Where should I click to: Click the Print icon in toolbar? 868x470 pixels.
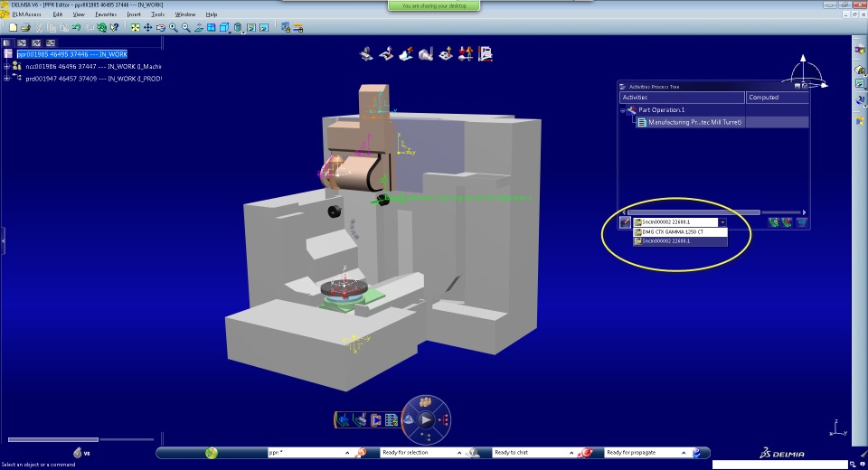click(25, 27)
